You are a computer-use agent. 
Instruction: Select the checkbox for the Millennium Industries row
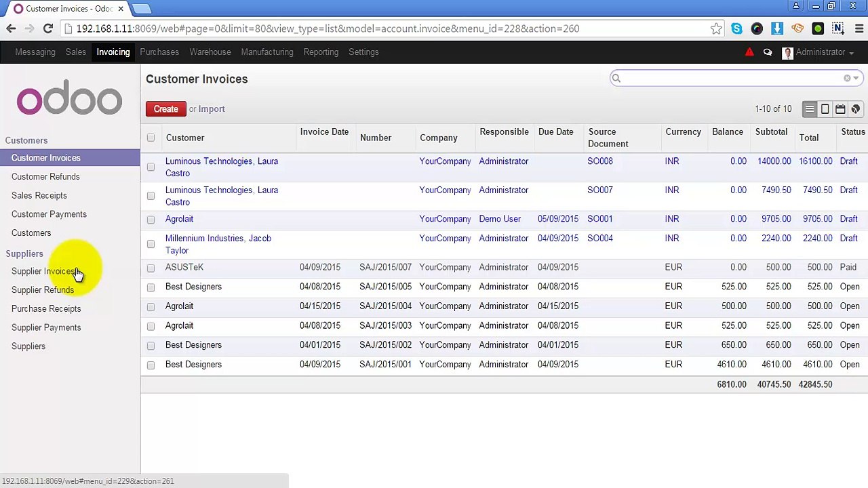pos(151,244)
